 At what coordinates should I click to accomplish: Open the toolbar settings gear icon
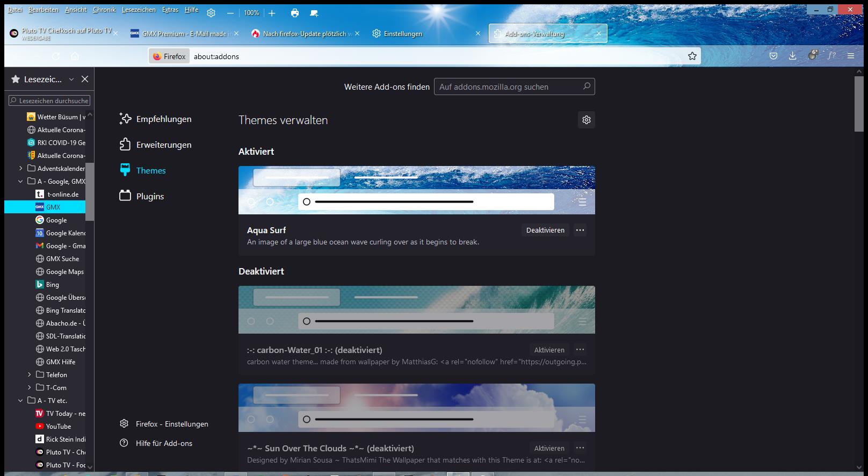point(211,13)
